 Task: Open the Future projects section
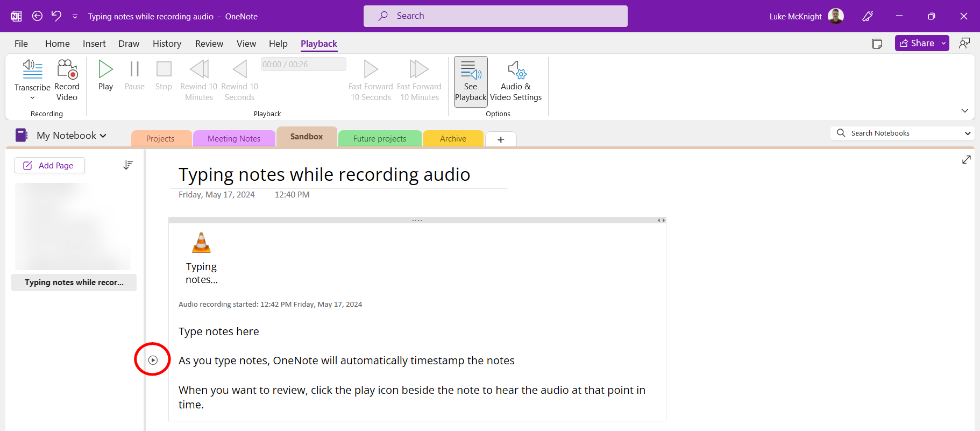point(380,138)
